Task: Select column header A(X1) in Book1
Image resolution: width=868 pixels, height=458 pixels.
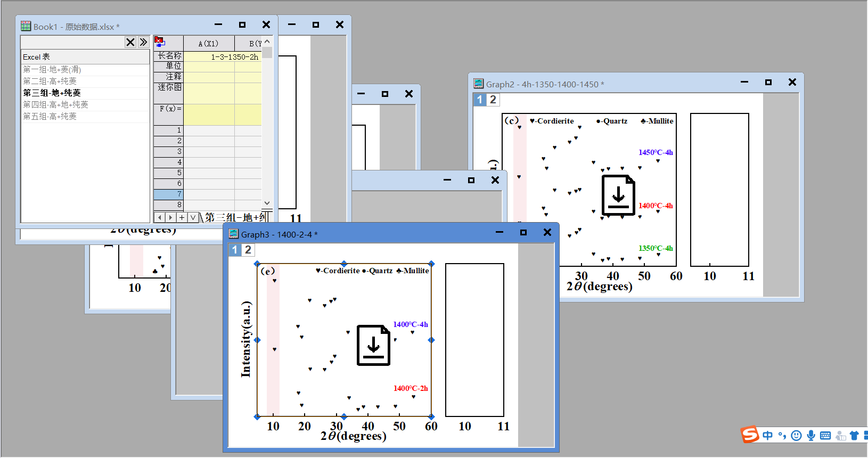Action: [209, 44]
